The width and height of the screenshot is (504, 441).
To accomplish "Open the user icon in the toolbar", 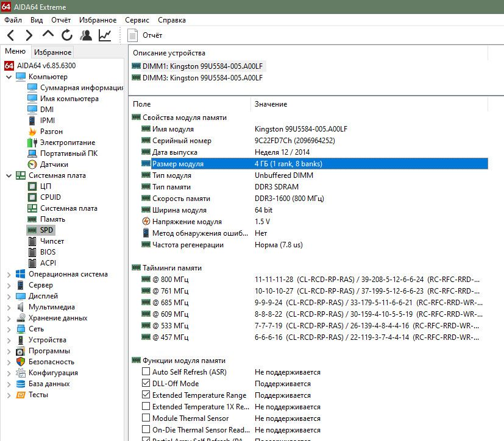I will [86, 35].
